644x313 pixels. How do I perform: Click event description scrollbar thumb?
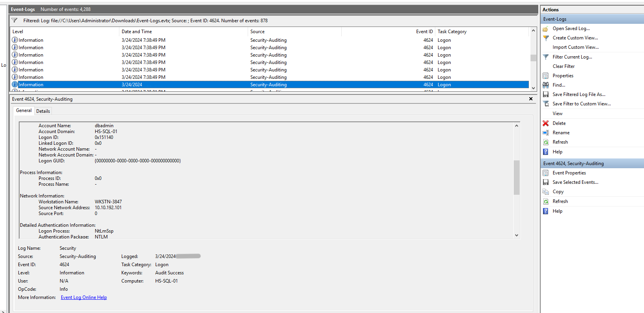pos(516,178)
